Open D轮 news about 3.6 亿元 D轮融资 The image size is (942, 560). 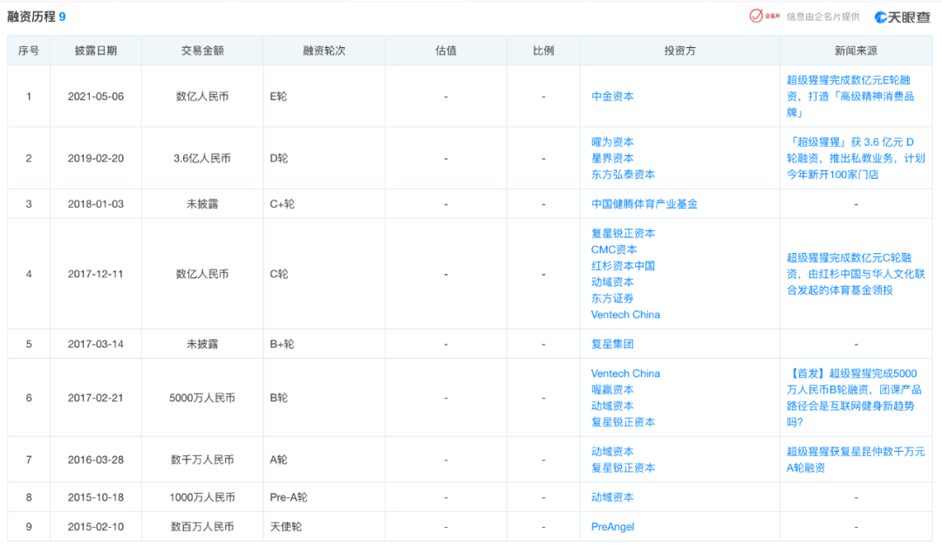[x=856, y=158]
